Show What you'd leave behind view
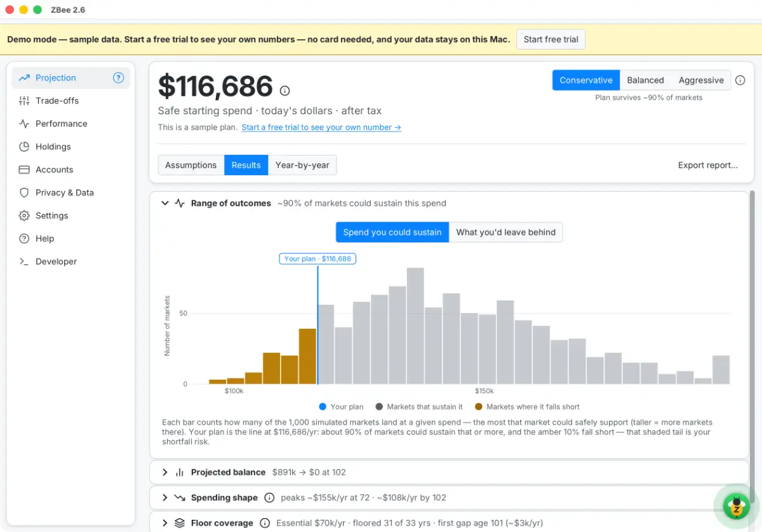The width and height of the screenshot is (762, 532). click(x=505, y=232)
